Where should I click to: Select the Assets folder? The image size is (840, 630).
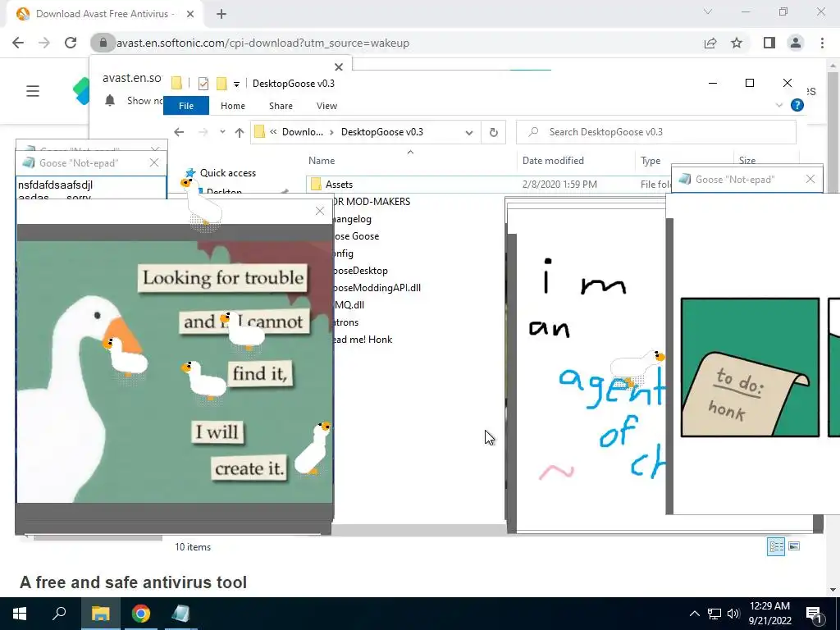coord(339,185)
